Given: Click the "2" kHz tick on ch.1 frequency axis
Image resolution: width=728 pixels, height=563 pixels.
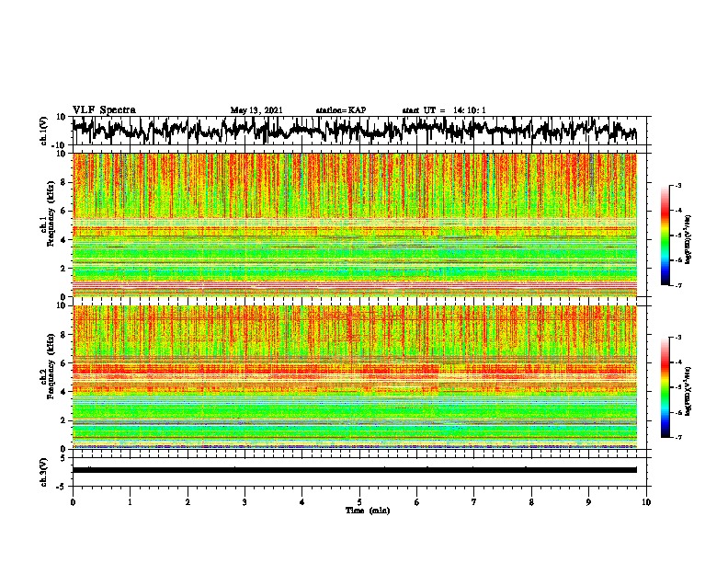Looking at the screenshot, I should coord(64,269).
